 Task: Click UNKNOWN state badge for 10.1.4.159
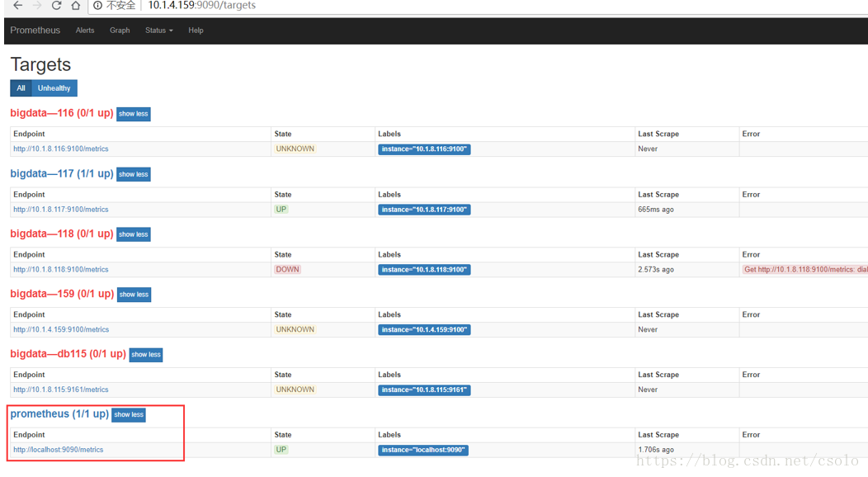pyautogui.click(x=295, y=329)
